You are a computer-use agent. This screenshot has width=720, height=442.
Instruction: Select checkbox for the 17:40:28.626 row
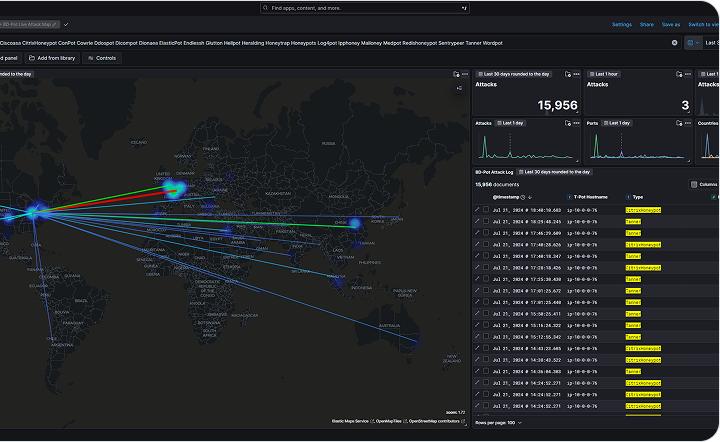tap(486, 244)
